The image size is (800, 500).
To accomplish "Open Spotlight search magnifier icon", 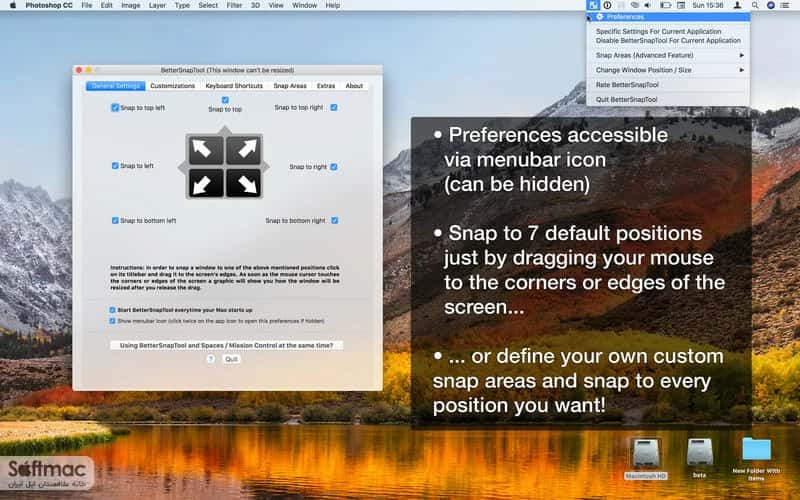I will 755,5.
